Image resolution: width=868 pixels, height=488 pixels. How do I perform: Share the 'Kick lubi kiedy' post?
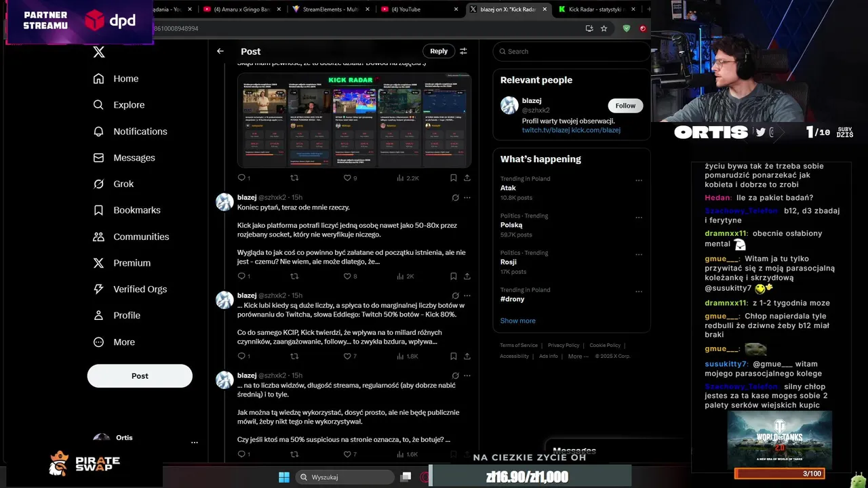(x=467, y=357)
